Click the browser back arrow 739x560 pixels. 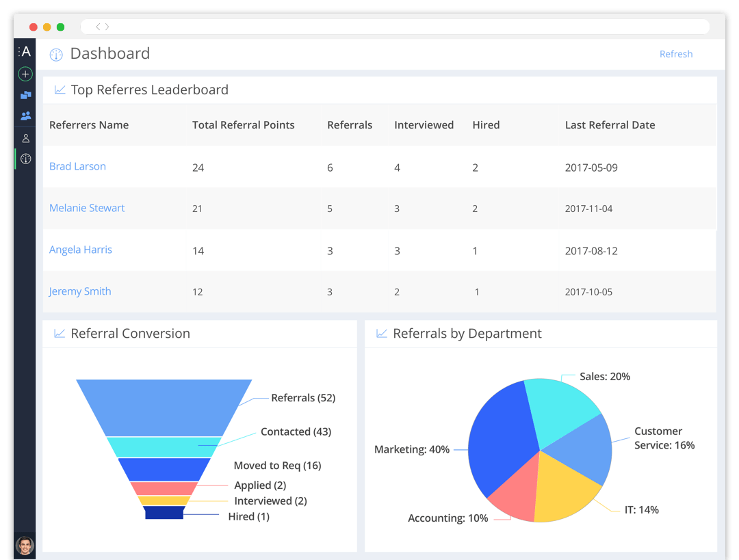(99, 27)
